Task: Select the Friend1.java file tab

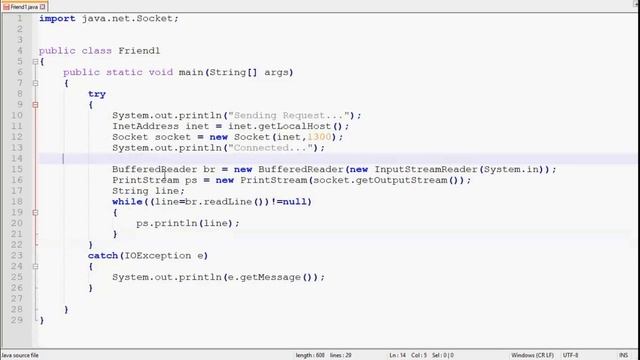Action: click(24, 7)
